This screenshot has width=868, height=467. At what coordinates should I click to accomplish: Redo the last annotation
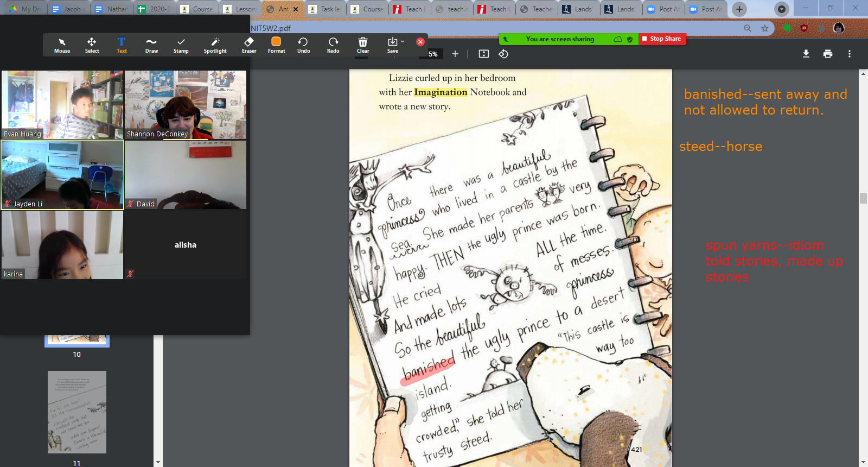tap(333, 45)
